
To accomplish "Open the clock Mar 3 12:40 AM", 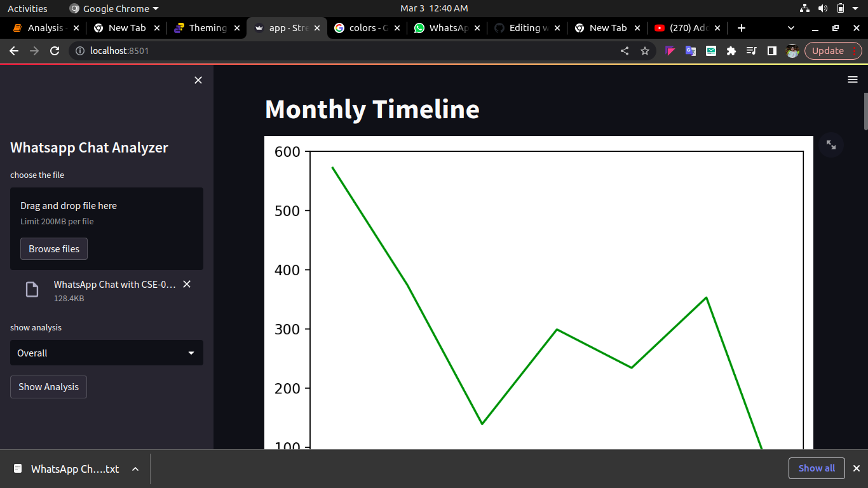I will click(x=434, y=8).
